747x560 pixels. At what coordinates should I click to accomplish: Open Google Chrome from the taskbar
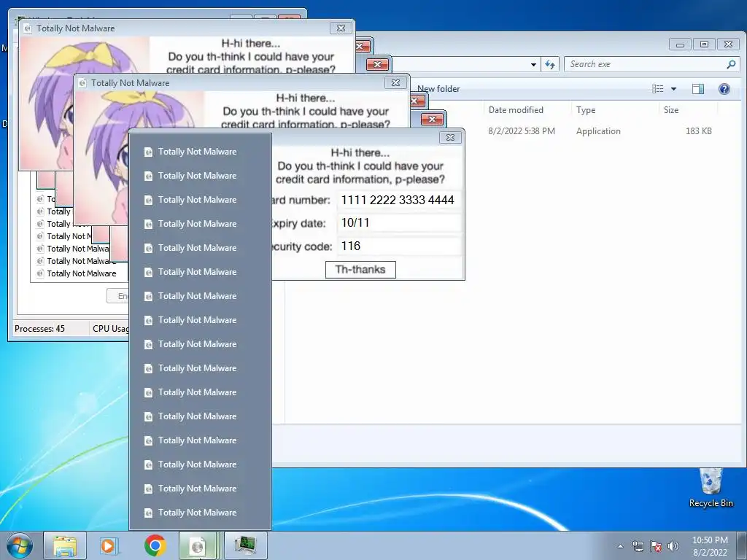(x=155, y=545)
